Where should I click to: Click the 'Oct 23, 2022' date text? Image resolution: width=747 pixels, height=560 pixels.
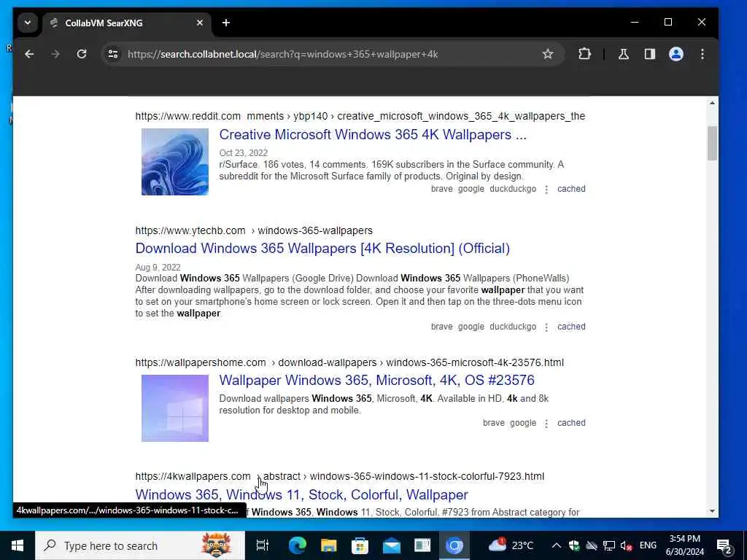244,153
